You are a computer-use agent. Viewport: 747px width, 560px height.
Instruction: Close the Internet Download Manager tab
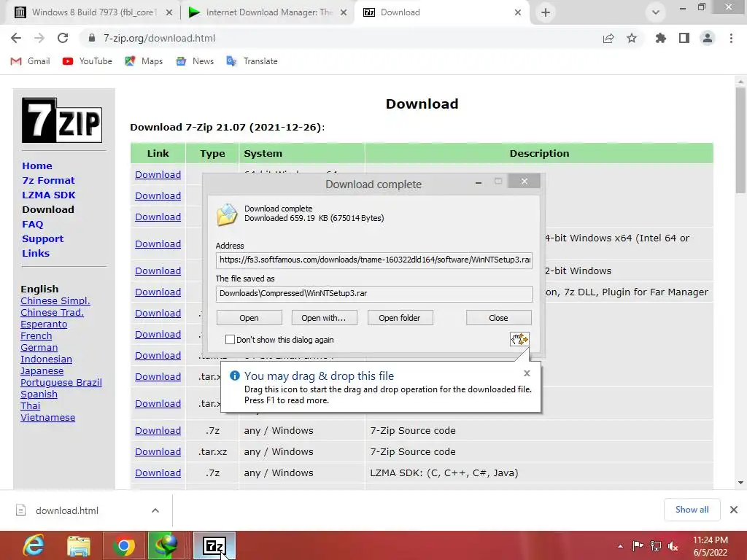pos(344,12)
